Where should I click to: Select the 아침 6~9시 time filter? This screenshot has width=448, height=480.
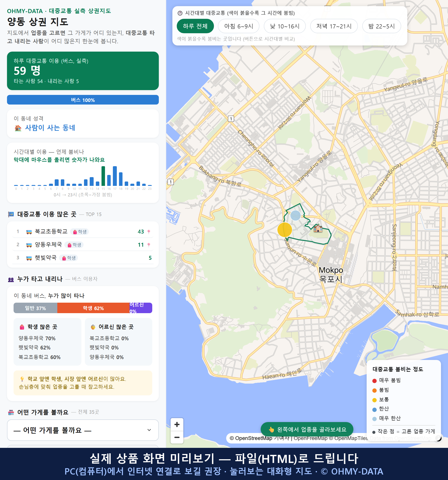(x=239, y=26)
